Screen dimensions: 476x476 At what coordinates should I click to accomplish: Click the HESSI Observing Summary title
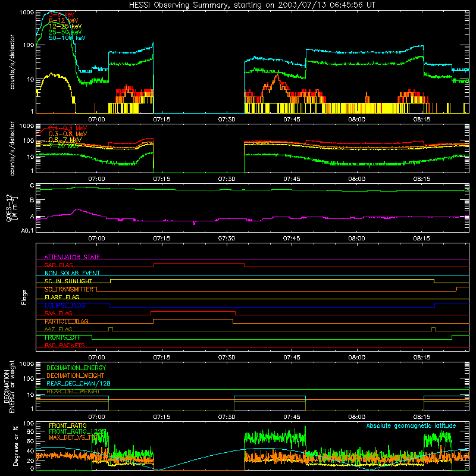point(252,5)
